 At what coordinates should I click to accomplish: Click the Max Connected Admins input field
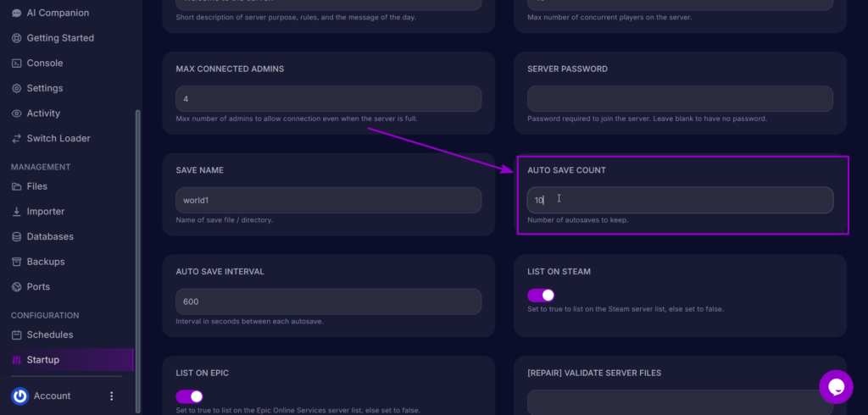click(x=328, y=99)
